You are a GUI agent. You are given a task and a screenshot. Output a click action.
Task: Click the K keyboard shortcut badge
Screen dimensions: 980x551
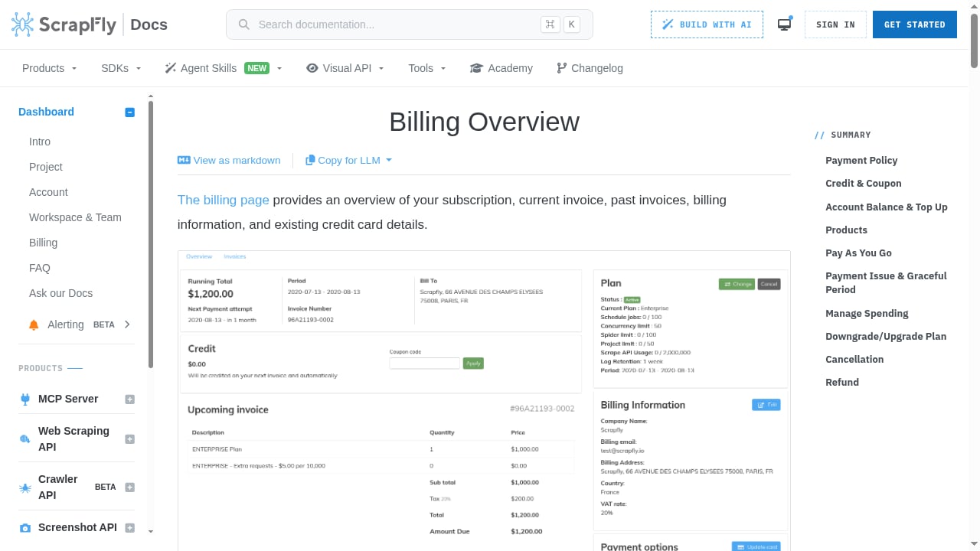tap(572, 24)
